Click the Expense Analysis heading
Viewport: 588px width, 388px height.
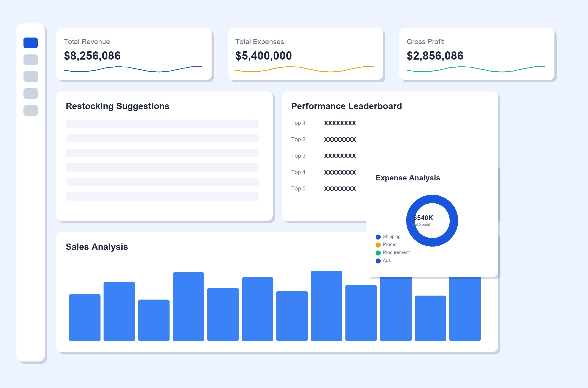[x=408, y=178]
